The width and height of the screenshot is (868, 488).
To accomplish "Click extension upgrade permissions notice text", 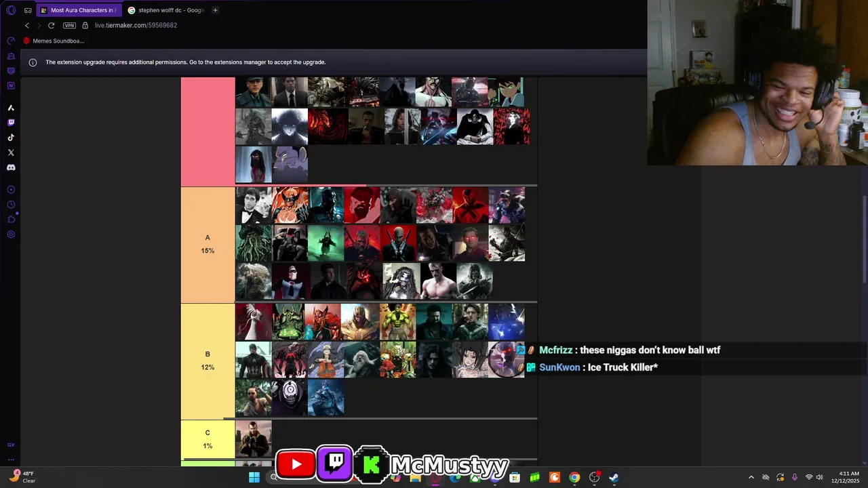I will (x=186, y=62).
